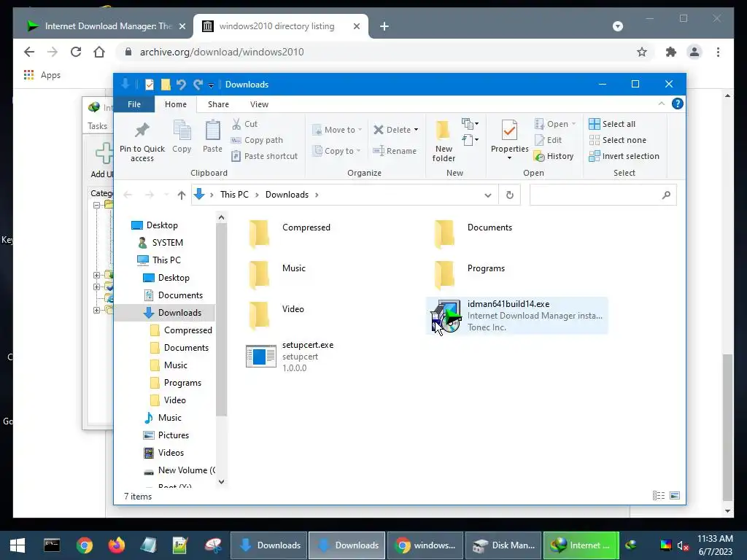The width and height of the screenshot is (747, 560).
Task: Open Firefox from the taskbar
Action: click(x=116, y=545)
